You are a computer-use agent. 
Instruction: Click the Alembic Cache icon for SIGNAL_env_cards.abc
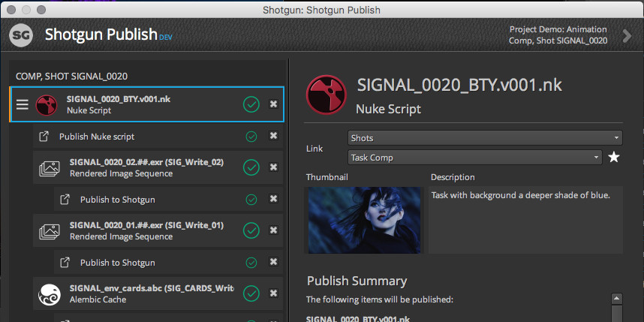pyautogui.click(x=50, y=294)
